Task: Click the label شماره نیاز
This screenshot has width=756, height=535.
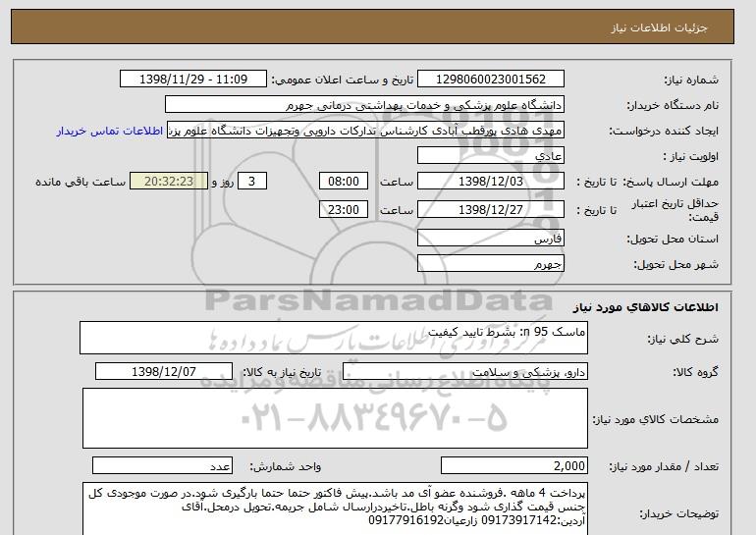Action: [x=691, y=80]
